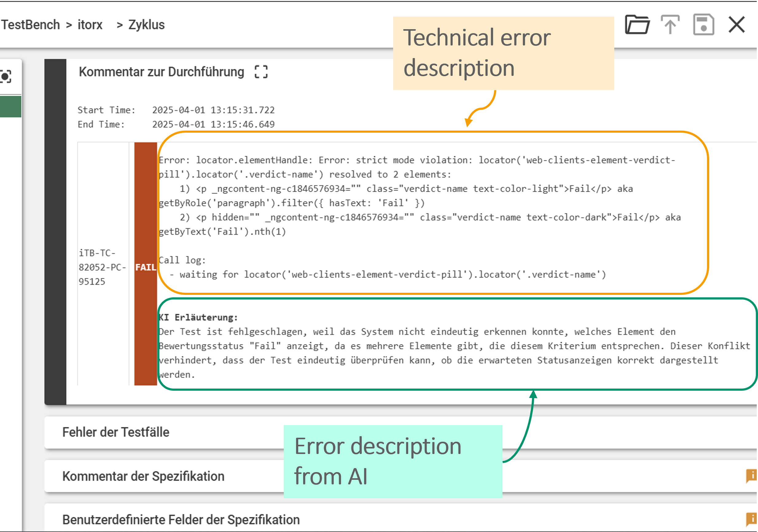This screenshot has height=532, width=758.
Task: Select test case ID iTB-TC-82052-PC-95125
Action: pos(102,267)
